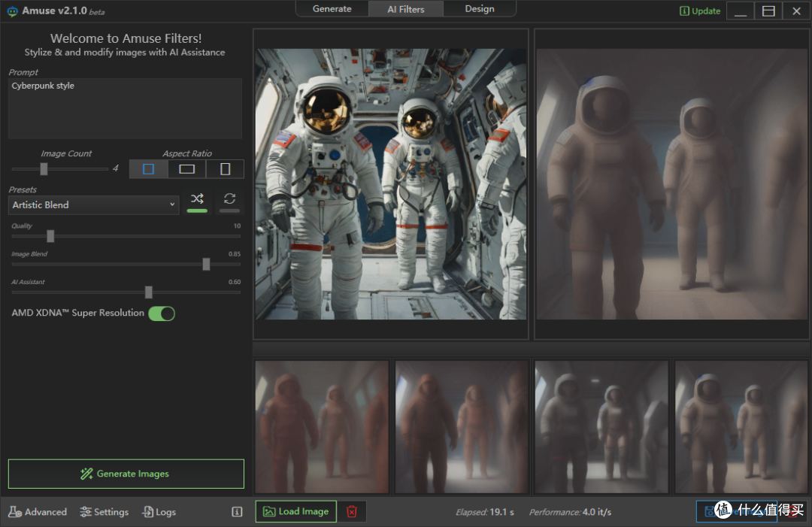Click the Prompt text field
The image size is (812, 527).
(x=125, y=108)
